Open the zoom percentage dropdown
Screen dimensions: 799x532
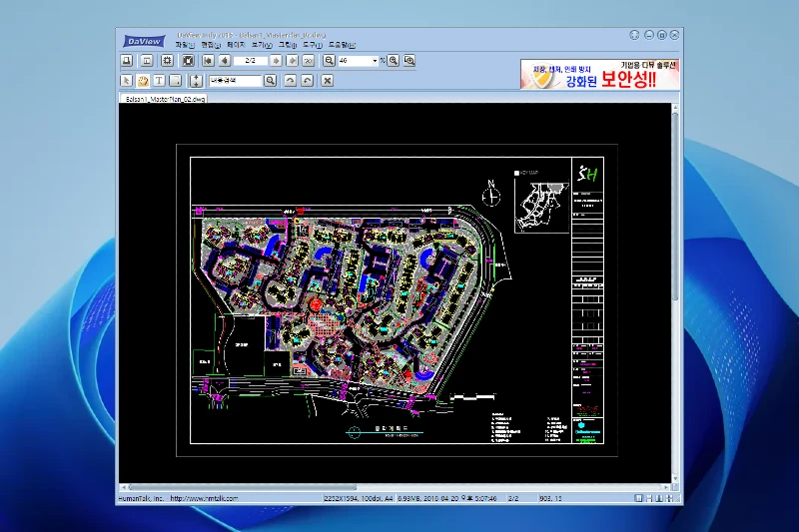point(375,61)
